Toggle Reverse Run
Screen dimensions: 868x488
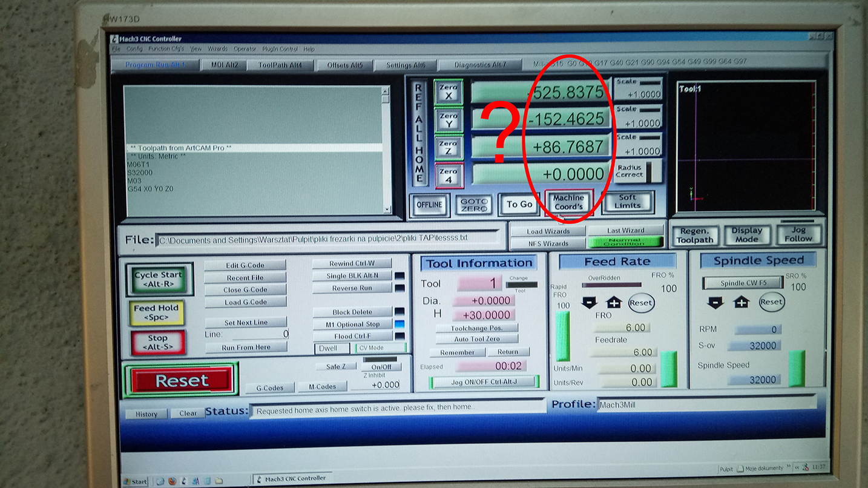(352, 288)
